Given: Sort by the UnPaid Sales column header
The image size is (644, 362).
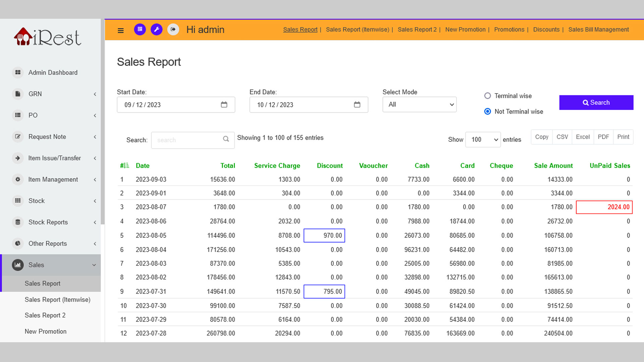Looking at the screenshot, I should pos(610,166).
